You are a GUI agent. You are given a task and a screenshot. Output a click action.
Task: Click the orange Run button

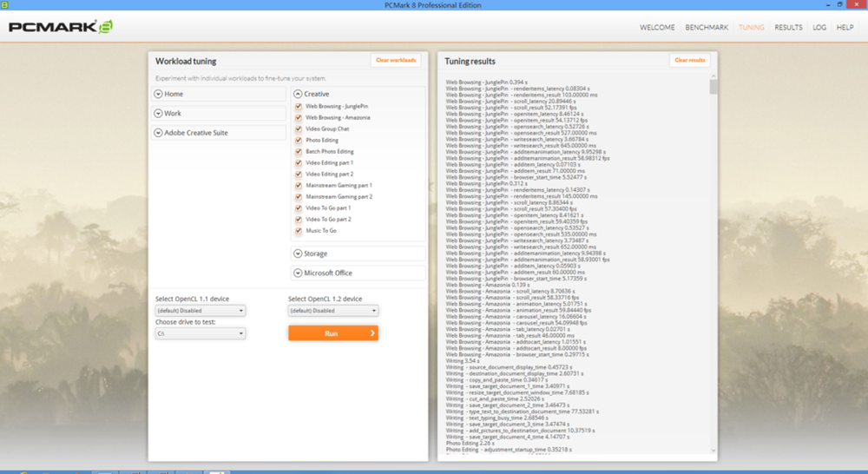click(333, 333)
